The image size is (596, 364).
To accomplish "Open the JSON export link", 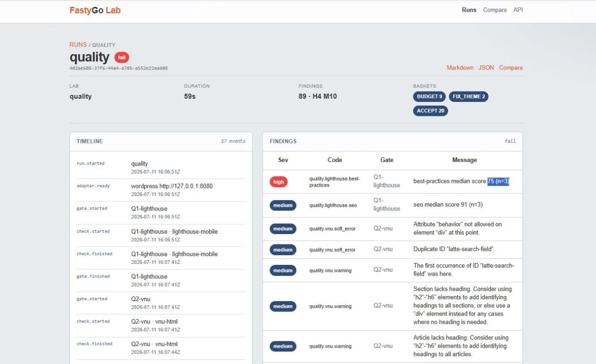I will pyautogui.click(x=486, y=67).
